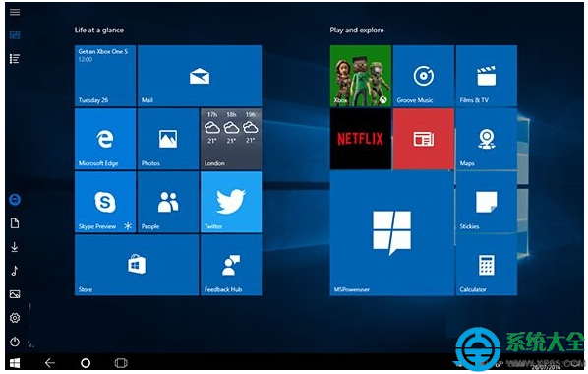Open the Downloads folder sidebar icon
Screen dimensions: 588x374
coord(15,247)
